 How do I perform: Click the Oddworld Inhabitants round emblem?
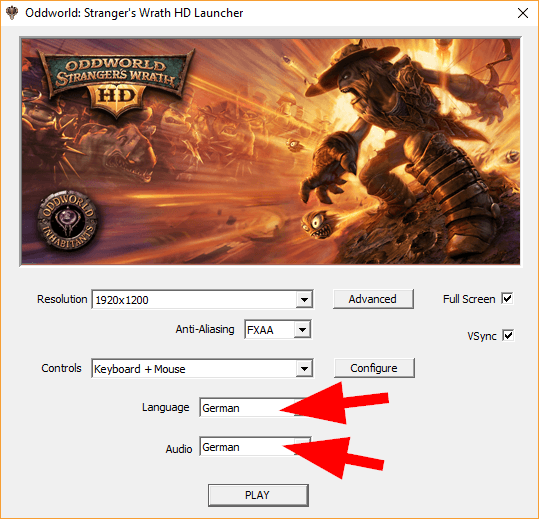click(67, 220)
